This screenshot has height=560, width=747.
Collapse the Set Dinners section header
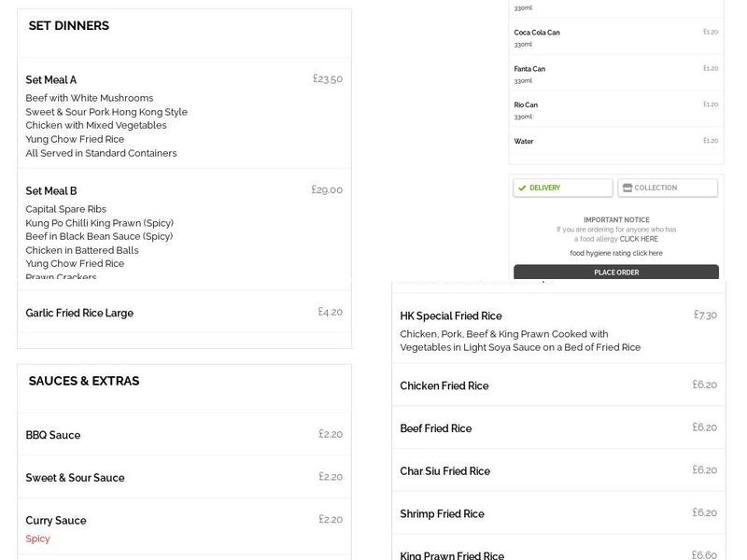(x=184, y=26)
